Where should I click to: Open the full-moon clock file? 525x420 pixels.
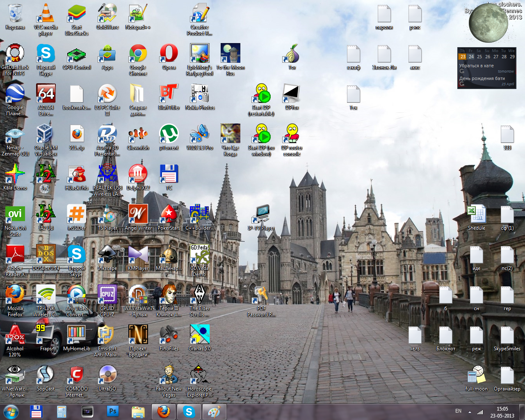pos(477,379)
